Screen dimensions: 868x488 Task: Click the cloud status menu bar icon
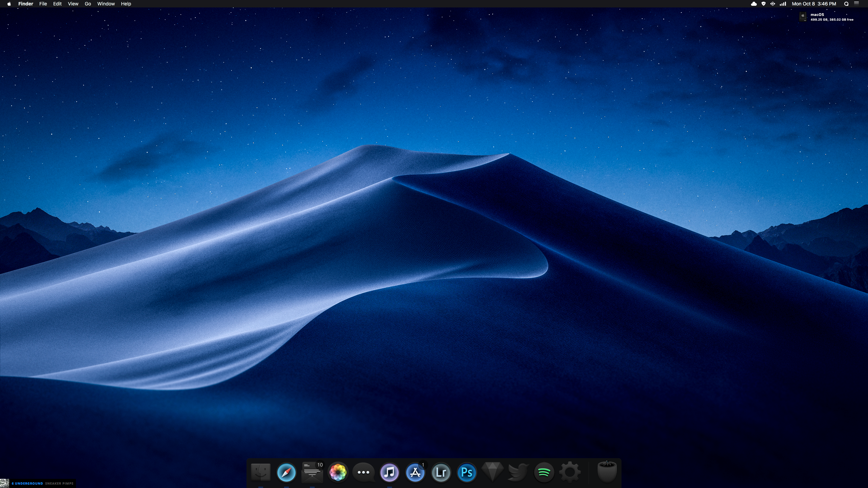pos(754,4)
